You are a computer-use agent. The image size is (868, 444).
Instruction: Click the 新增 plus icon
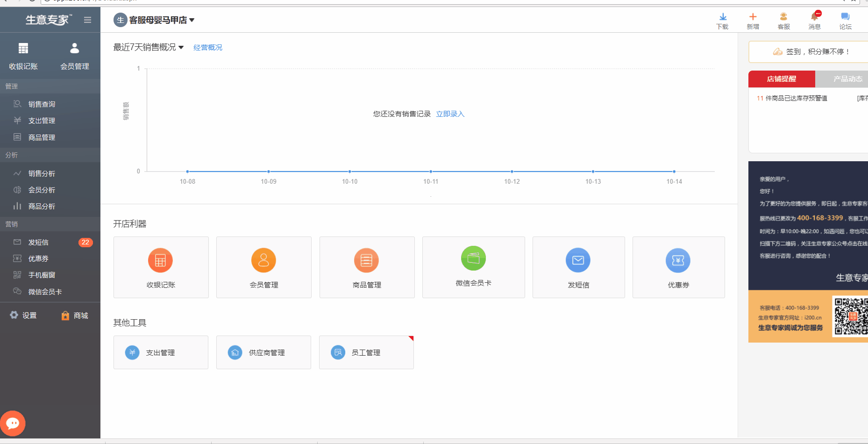coord(753,21)
